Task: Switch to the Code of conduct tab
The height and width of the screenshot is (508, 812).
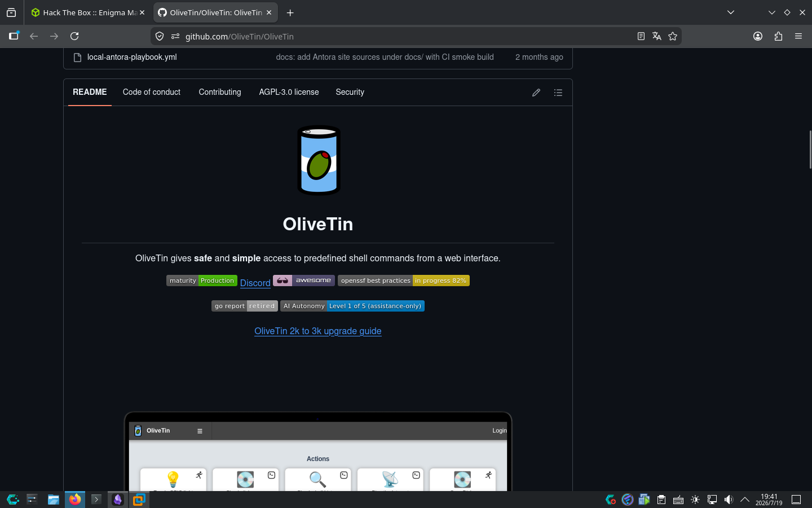Action: [152, 92]
